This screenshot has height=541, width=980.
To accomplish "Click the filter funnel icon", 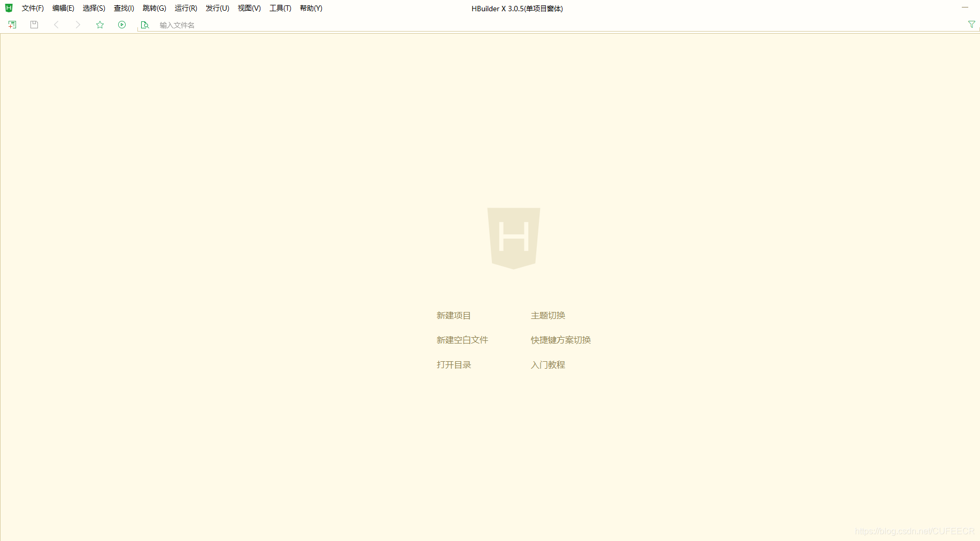I will [971, 25].
